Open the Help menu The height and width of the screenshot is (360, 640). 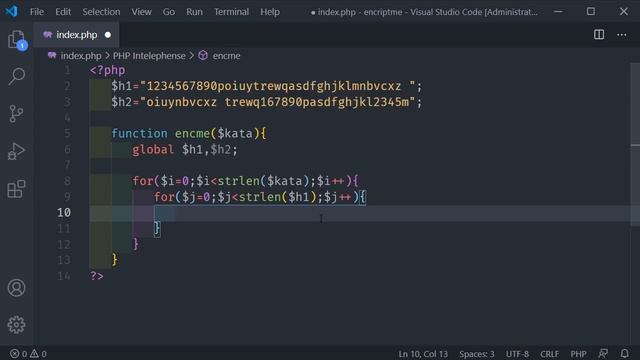270,12
